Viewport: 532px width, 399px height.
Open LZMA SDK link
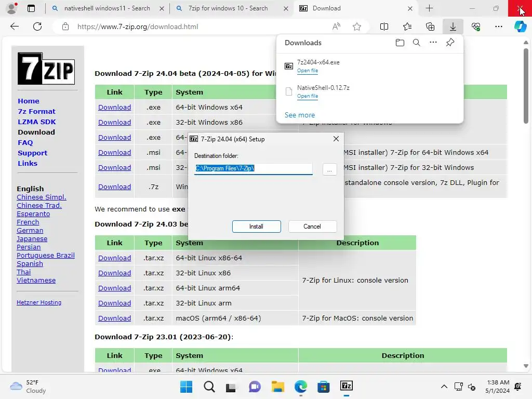(x=37, y=122)
